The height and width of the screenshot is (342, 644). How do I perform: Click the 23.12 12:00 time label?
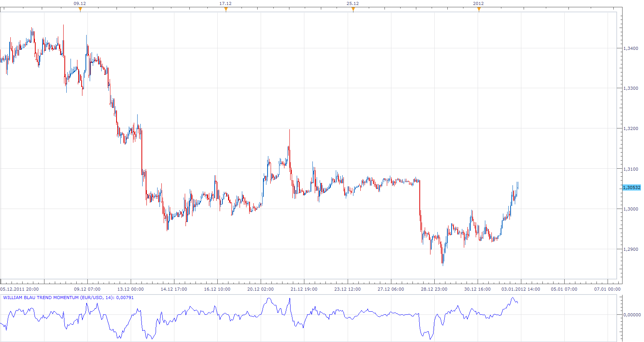point(347,289)
